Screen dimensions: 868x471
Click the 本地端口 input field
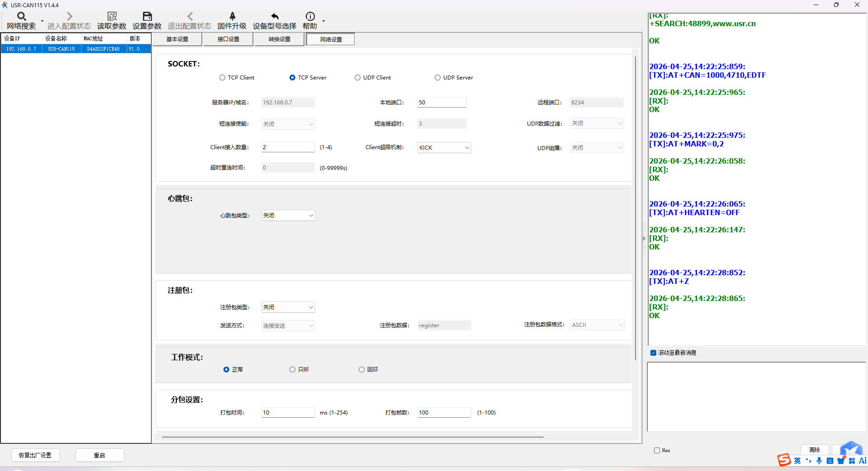click(441, 103)
